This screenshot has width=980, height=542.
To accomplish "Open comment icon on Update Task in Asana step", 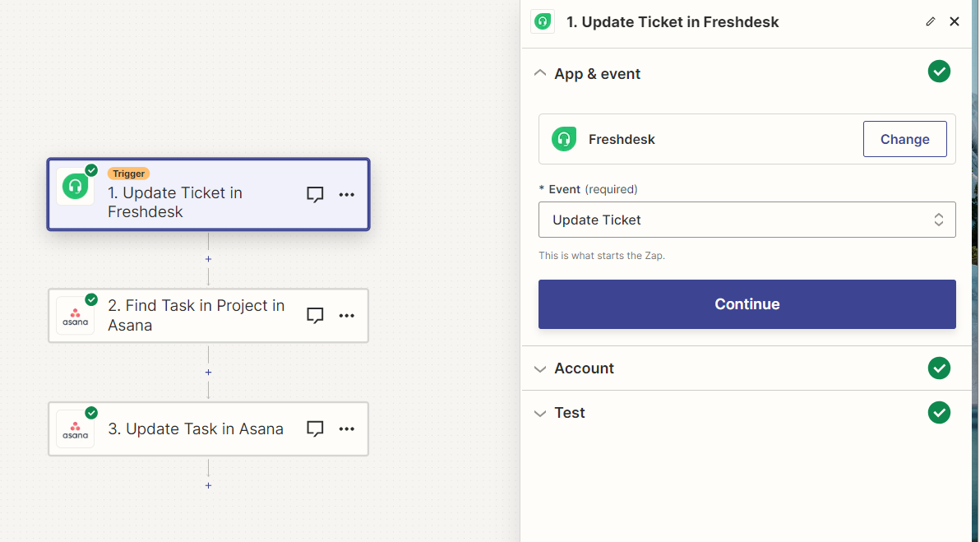I will pos(315,429).
